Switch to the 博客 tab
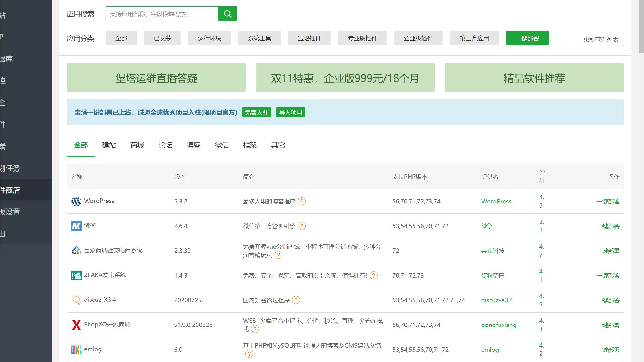This screenshot has width=644, height=362. coord(193,145)
